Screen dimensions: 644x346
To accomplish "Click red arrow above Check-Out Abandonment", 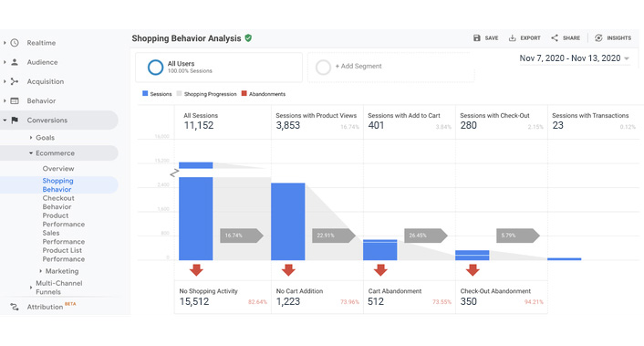I will pos(473,270).
